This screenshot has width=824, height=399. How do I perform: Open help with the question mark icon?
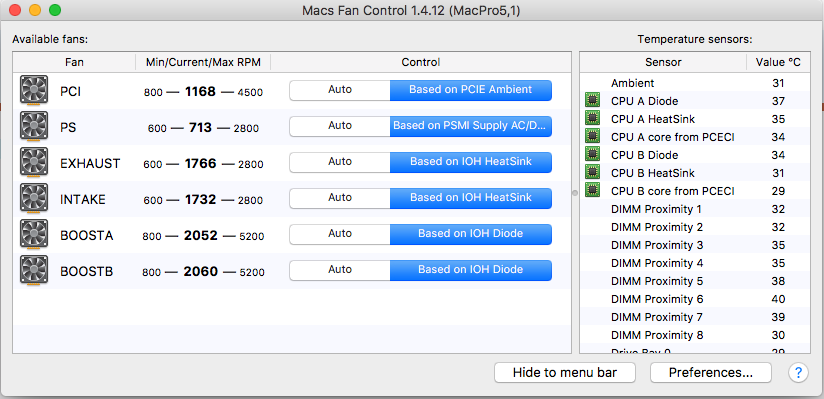click(x=798, y=373)
